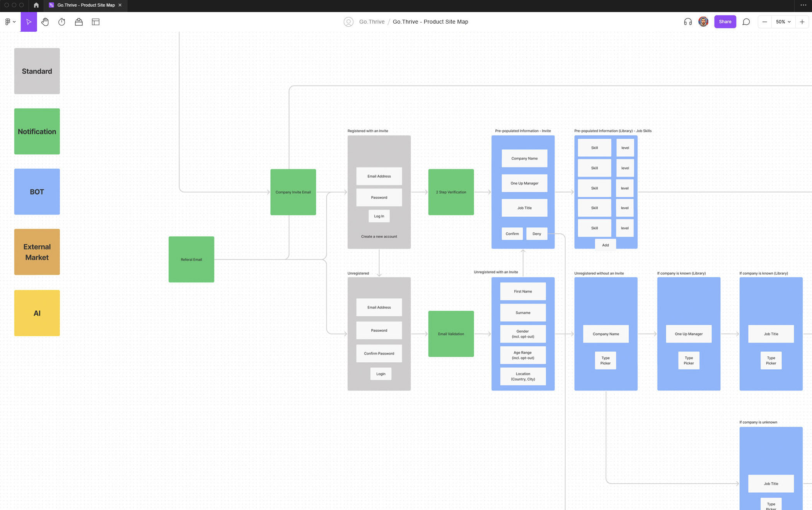This screenshot has height=510, width=812.
Task: Select the Company Name box in Invite frame
Action: [x=524, y=159]
